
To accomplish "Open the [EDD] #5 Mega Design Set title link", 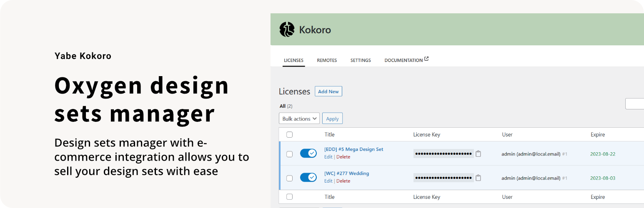I will (x=353, y=149).
